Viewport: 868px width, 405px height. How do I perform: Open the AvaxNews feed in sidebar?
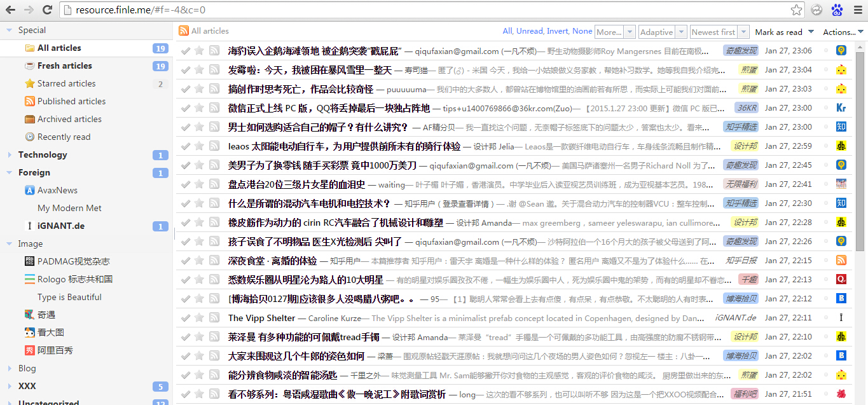tap(57, 190)
